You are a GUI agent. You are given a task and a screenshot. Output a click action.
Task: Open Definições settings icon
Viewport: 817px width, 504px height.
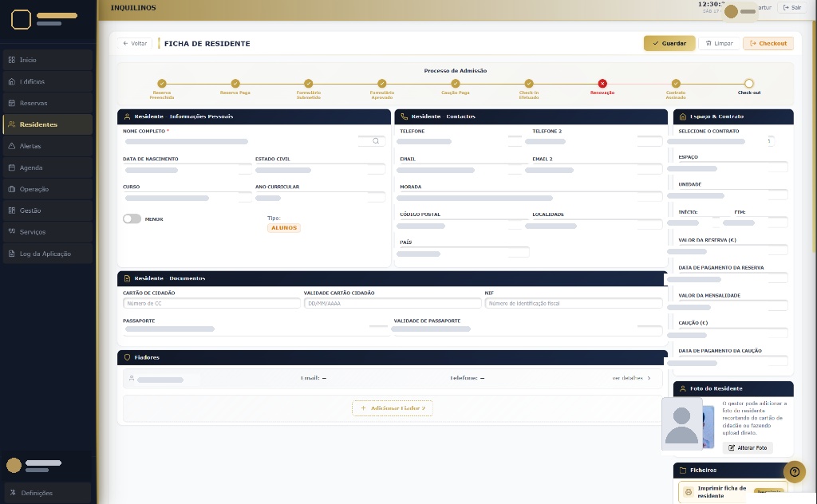(x=13, y=493)
